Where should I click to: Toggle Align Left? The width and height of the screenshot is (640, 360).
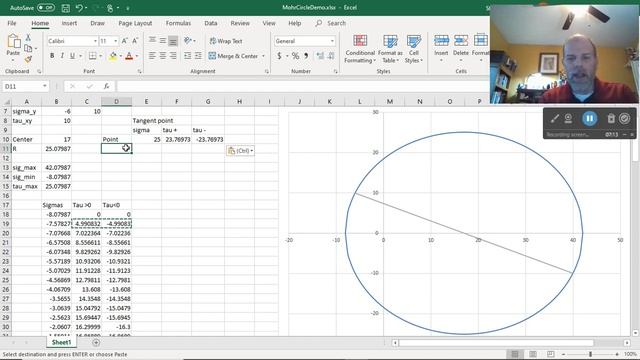pos(152,56)
